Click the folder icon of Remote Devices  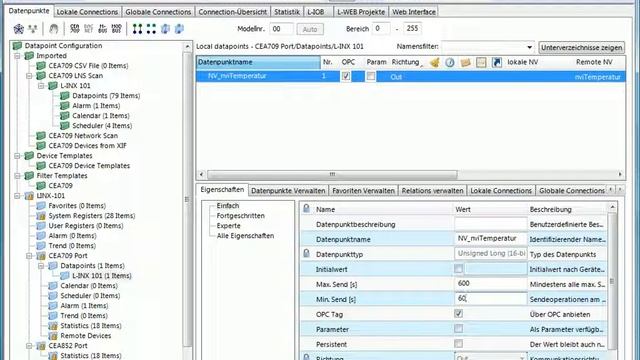[53, 336]
